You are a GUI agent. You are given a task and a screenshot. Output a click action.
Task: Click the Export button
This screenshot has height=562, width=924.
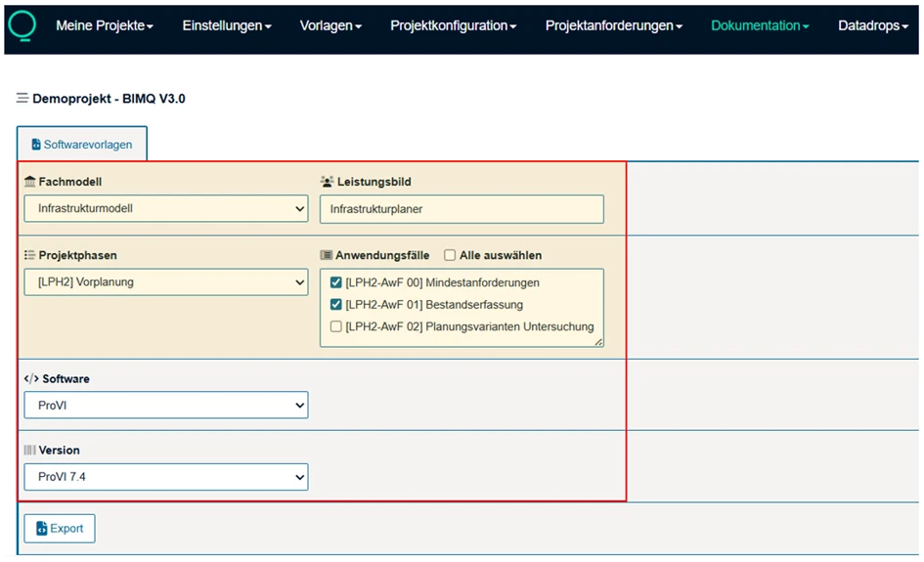[x=60, y=529]
